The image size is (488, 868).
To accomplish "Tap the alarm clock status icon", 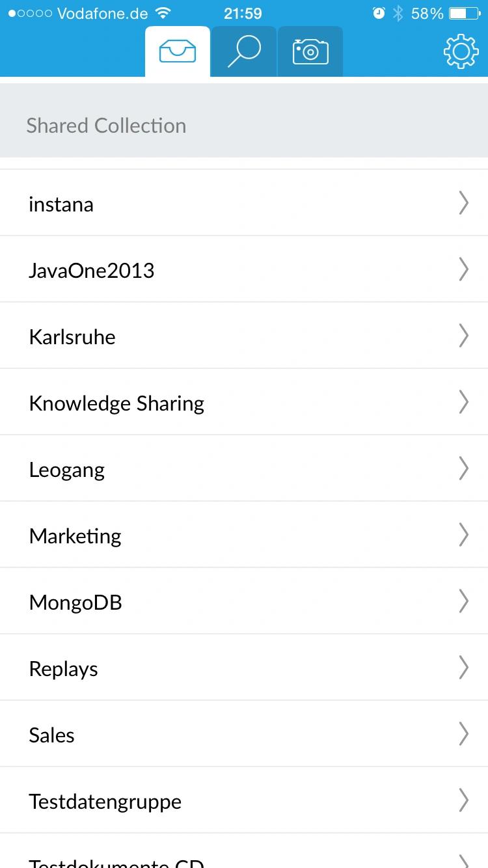I will tap(379, 13).
